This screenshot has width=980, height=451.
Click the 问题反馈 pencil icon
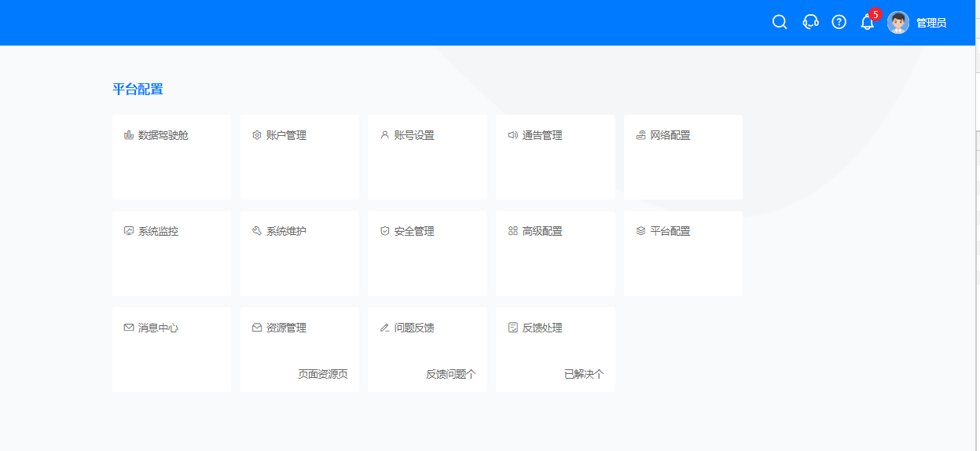(x=384, y=328)
